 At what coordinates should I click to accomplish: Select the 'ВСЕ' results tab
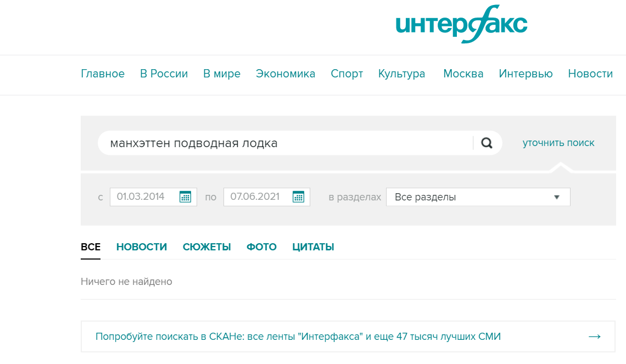(x=91, y=247)
